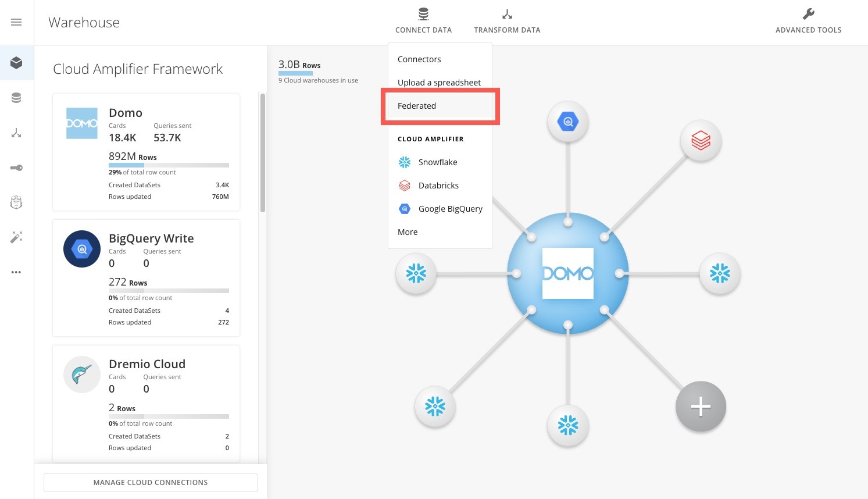Select the lower-left Snowflake node

coord(435,406)
